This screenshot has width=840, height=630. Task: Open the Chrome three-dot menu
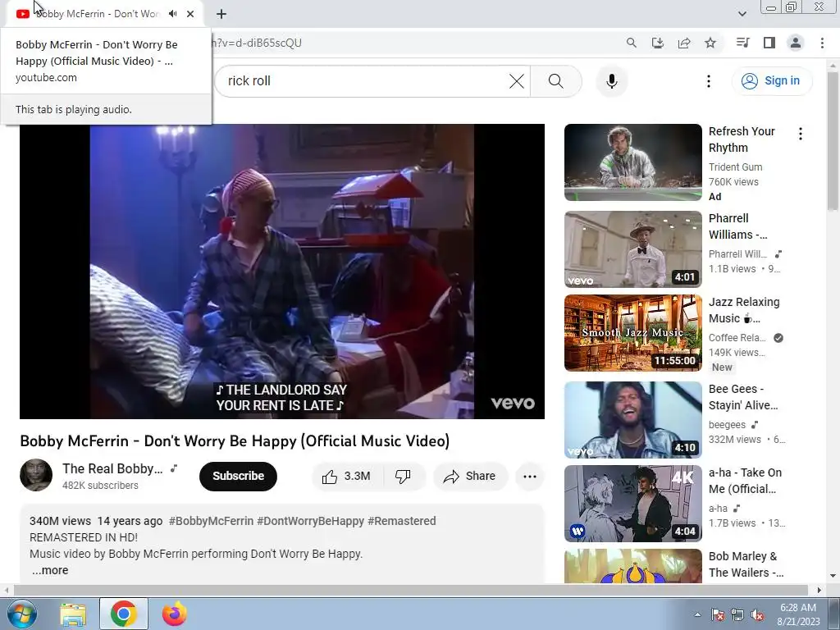(x=822, y=43)
